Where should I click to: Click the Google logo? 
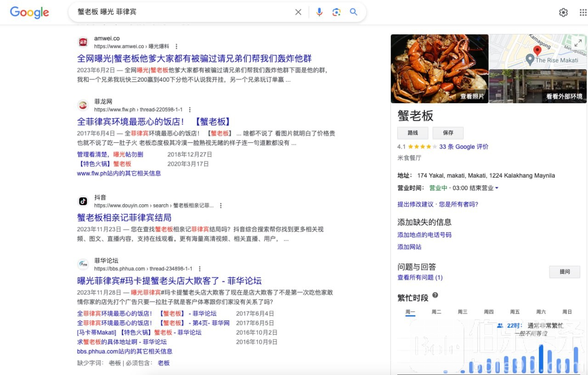click(29, 12)
